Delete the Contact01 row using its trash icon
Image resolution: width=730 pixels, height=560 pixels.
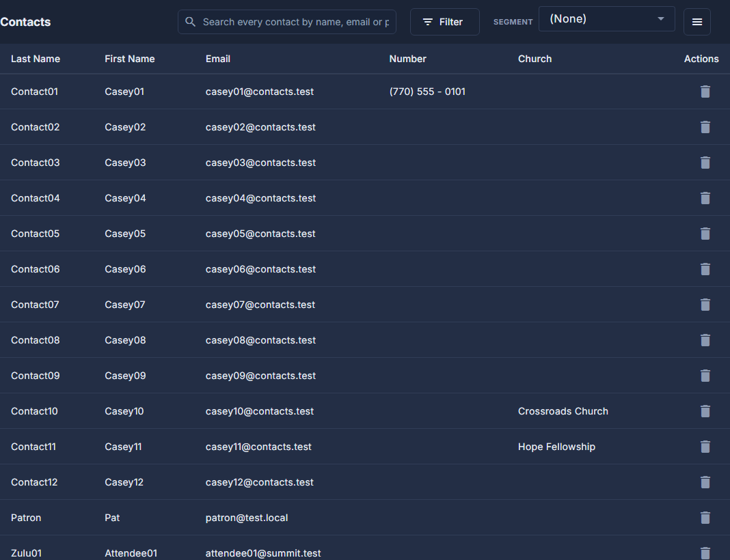[705, 92]
